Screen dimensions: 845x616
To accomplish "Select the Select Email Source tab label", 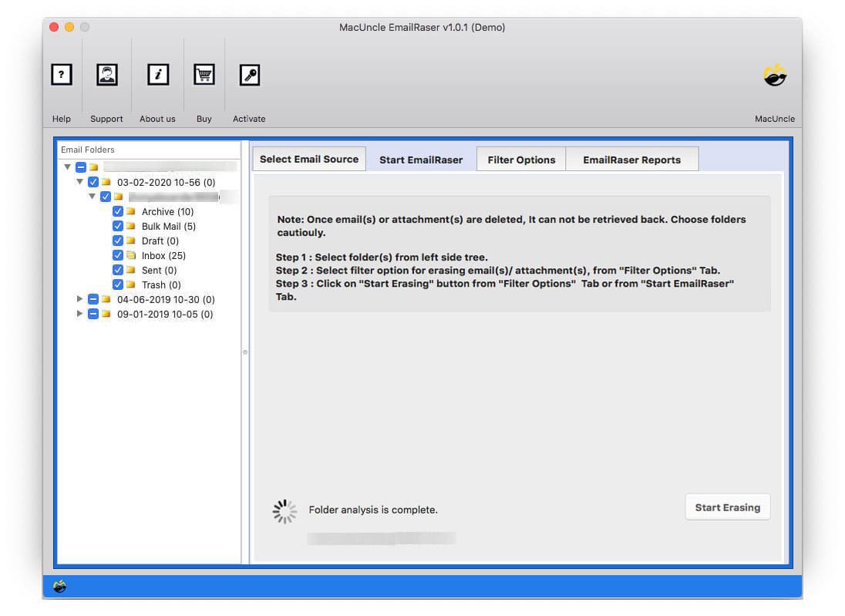I will tap(308, 159).
